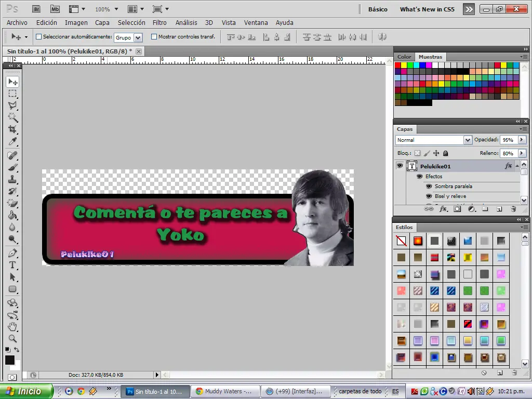This screenshot has width=532, height=399.
Task: Hide the Pelukike01 layer with eye icon
Action: coord(400,166)
